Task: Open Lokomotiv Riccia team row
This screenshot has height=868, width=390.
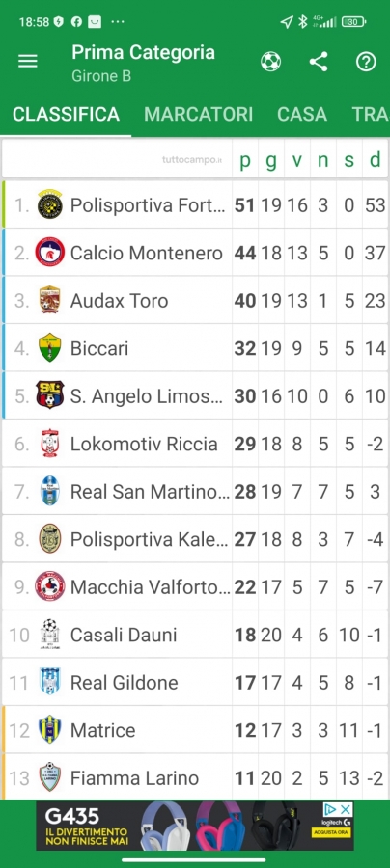Action: [195, 444]
